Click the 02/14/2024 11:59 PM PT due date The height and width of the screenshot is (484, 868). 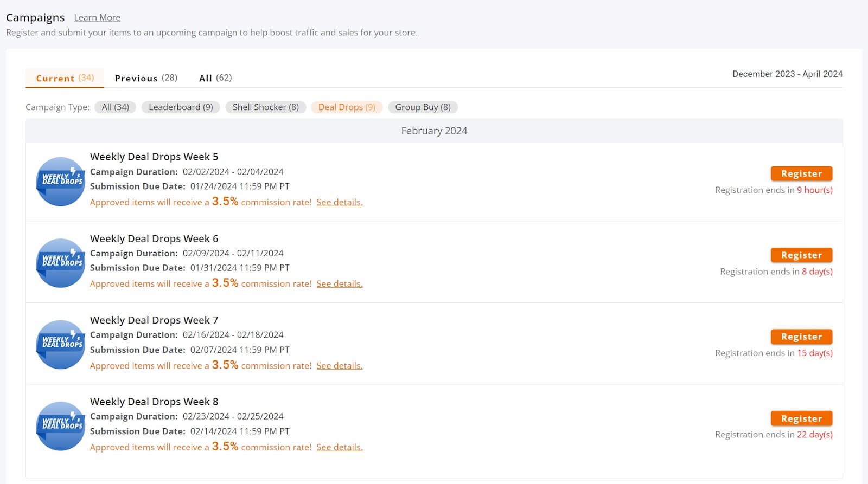240,431
